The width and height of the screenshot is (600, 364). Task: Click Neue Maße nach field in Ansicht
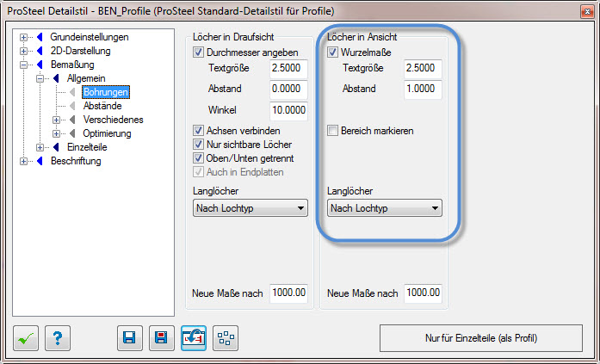(423, 293)
